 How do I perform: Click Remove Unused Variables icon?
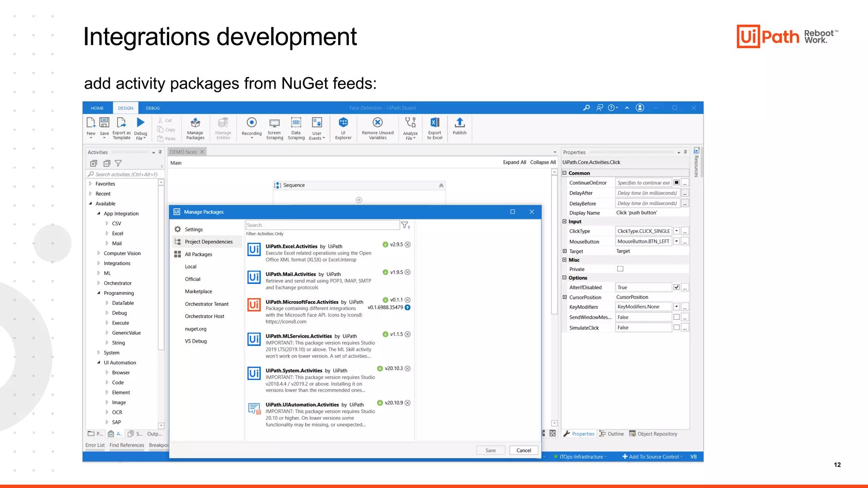(x=377, y=123)
